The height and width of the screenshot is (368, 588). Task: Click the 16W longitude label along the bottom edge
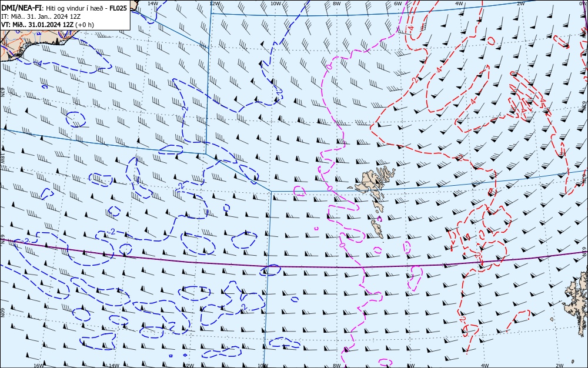pos(39,366)
